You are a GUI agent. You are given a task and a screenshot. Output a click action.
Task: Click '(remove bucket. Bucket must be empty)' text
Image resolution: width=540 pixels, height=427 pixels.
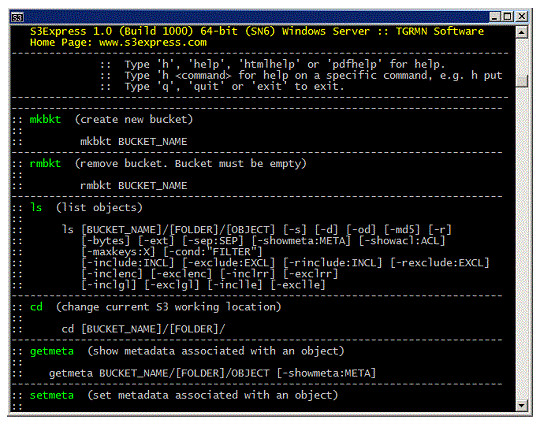(190, 164)
